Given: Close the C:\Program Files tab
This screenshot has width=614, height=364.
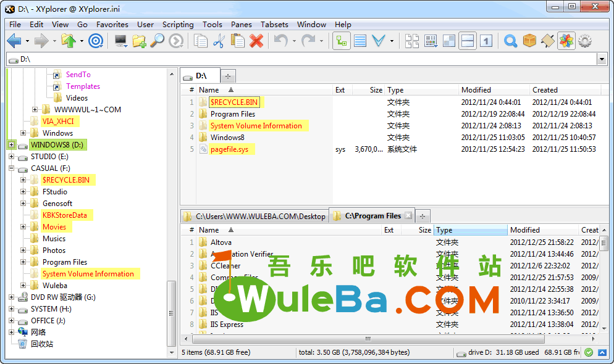Looking at the screenshot, I should coord(408,215).
